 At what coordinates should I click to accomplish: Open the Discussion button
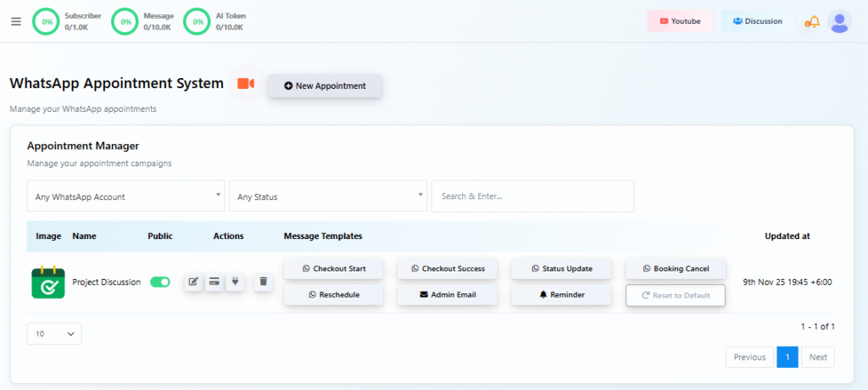pos(757,21)
